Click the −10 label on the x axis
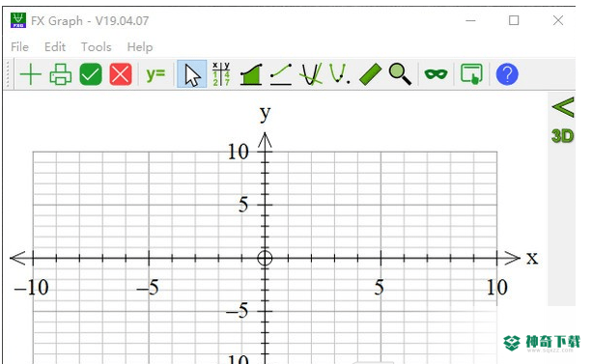 pos(31,288)
